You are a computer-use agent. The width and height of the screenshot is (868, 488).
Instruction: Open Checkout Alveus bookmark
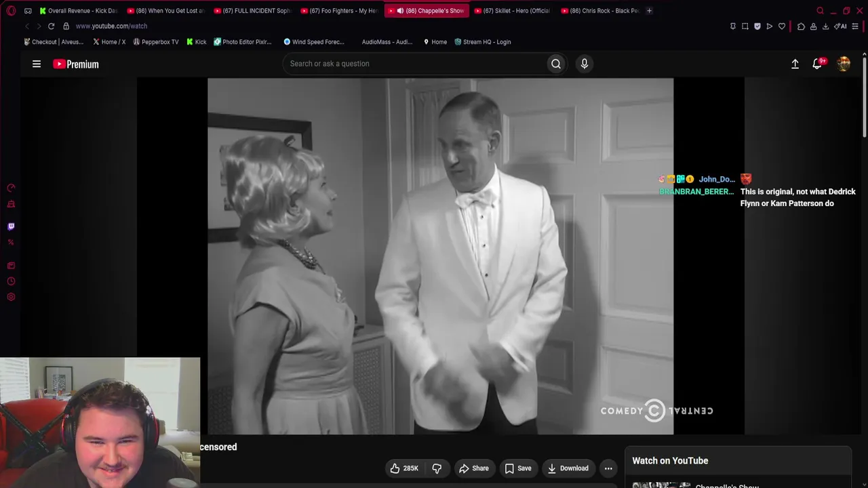pyautogui.click(x=54, y=42)
